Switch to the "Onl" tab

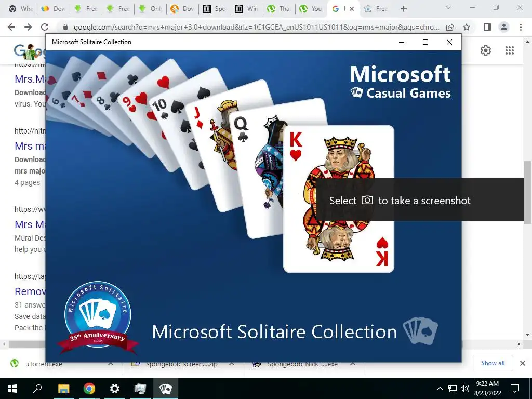tap(150, 9)
